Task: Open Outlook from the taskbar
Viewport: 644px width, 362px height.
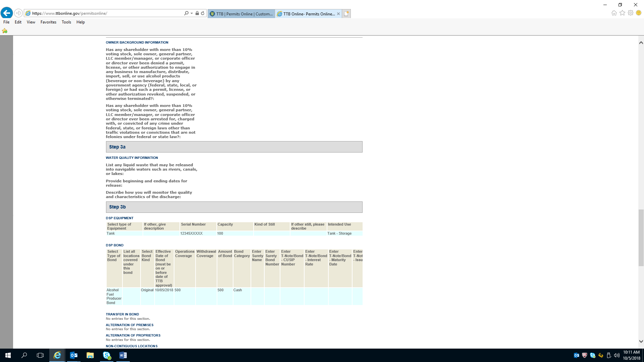Action: coord(73,355)
